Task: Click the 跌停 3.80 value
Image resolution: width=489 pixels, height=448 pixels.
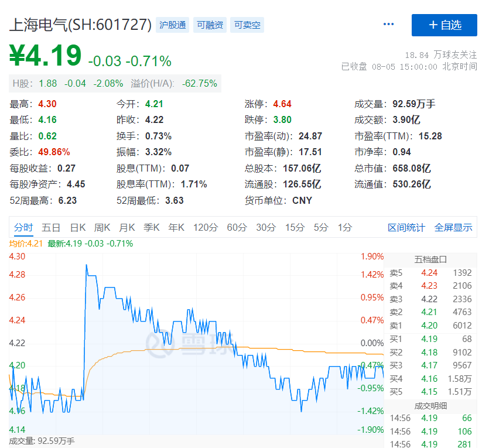Action: click(x=282, y=119)
